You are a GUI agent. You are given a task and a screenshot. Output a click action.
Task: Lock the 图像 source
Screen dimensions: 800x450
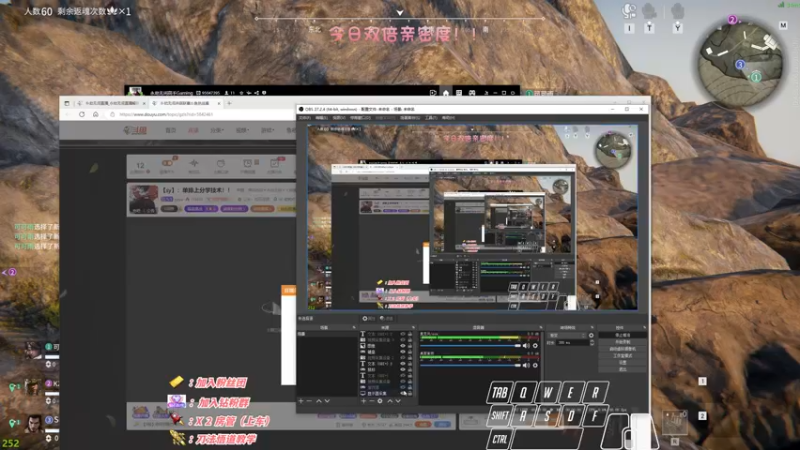410,346
